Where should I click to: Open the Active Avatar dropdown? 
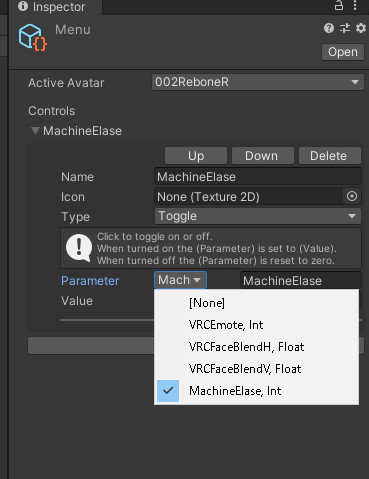tap(258, 82)
